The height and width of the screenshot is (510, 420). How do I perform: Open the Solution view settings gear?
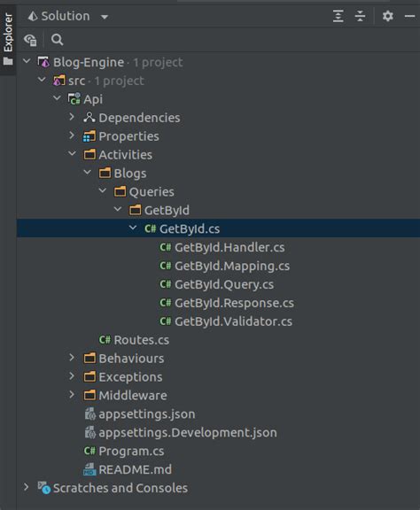click(x=387, y=16)
